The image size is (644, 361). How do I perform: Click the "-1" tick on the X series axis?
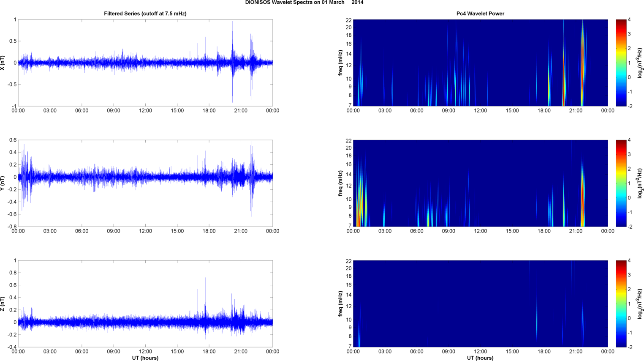(x=14, y=106)
